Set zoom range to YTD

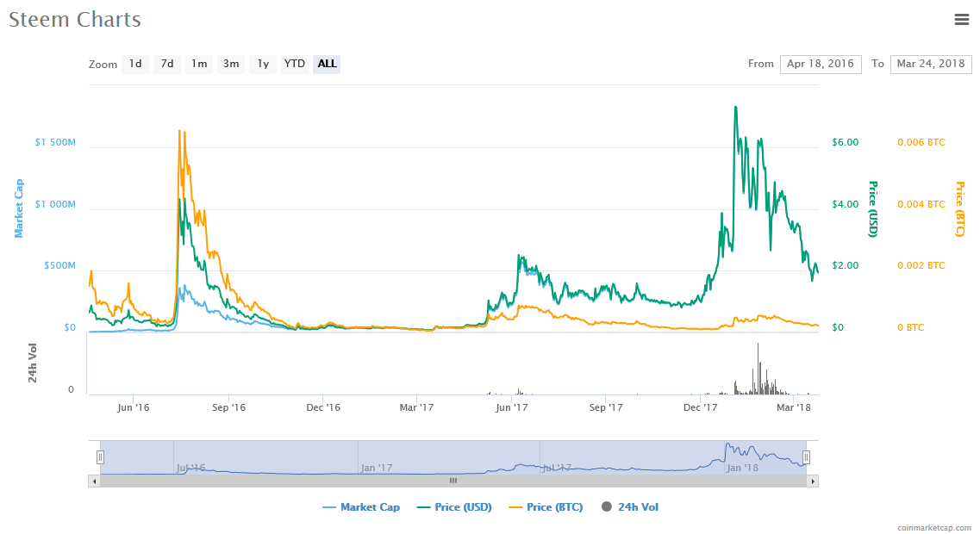point(295,64)
